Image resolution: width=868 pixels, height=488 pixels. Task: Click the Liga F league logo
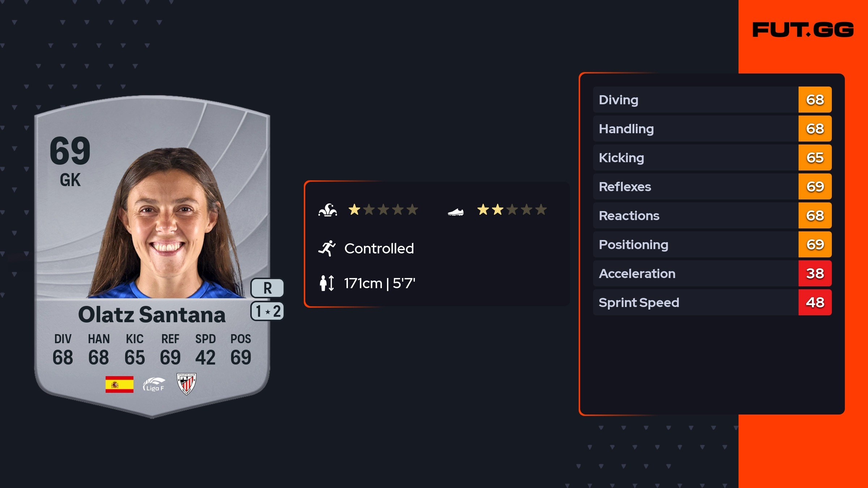point(154,384)
